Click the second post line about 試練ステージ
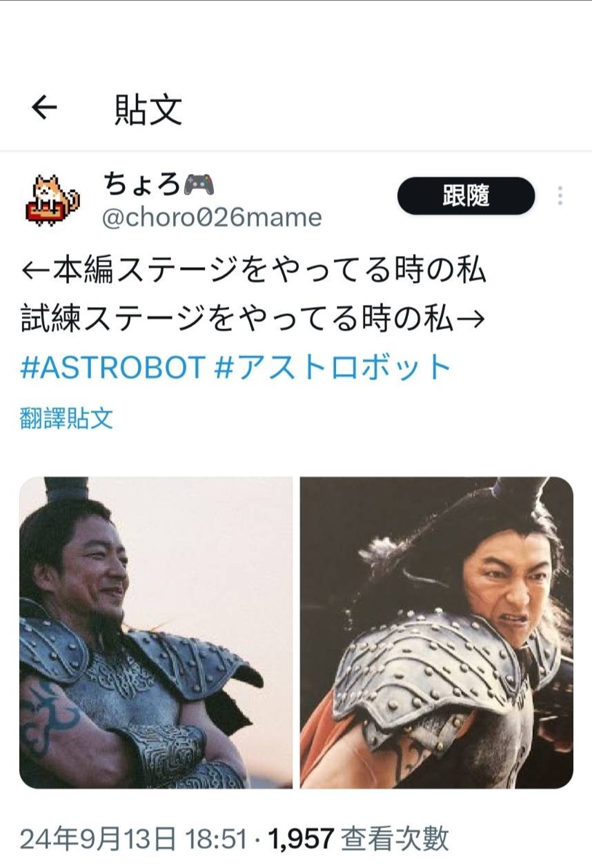Viewport: 592px width, 868px height. coord(254,319)
